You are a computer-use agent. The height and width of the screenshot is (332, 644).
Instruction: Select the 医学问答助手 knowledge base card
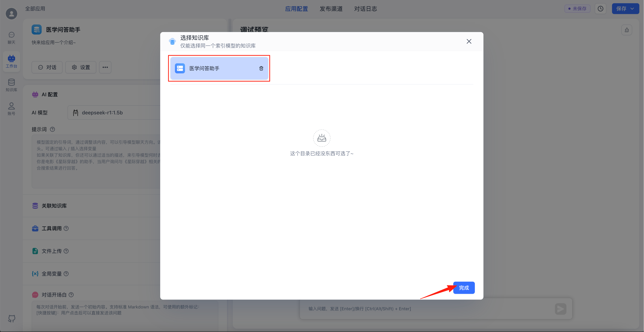click(x=212, y=68)
